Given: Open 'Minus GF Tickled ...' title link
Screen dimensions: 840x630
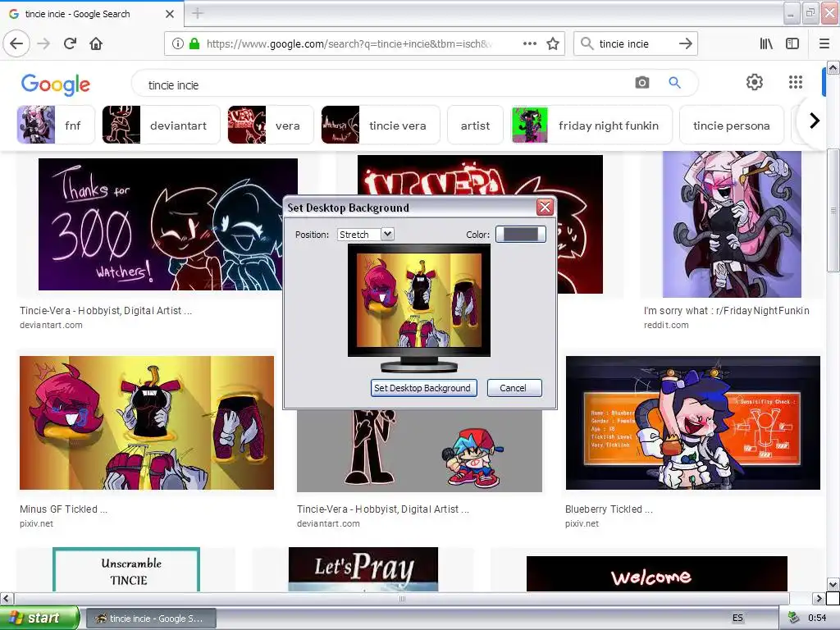Looking at the screenshot, I should [64, 509].
